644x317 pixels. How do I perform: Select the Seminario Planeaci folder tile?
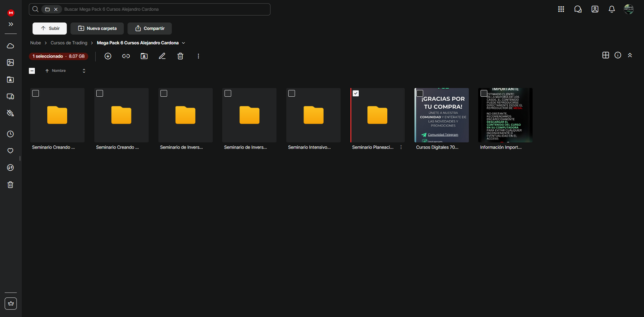click(x=377, y=115)
